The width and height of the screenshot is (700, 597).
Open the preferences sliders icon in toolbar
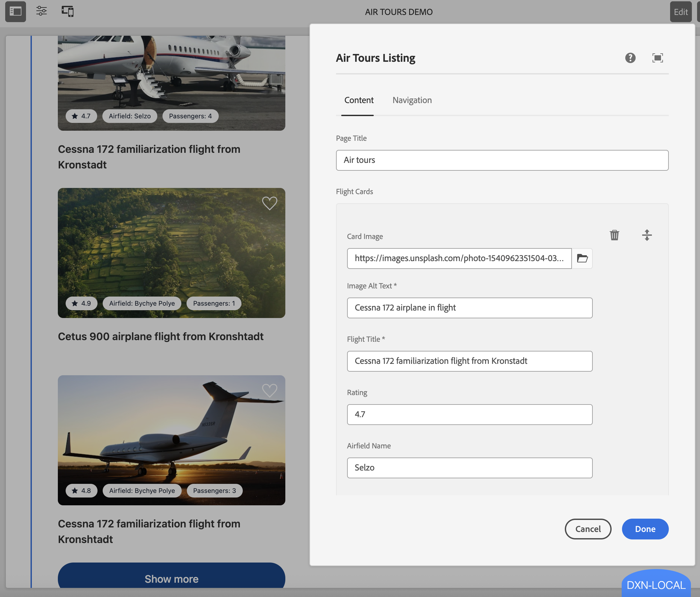click(41, 11)
